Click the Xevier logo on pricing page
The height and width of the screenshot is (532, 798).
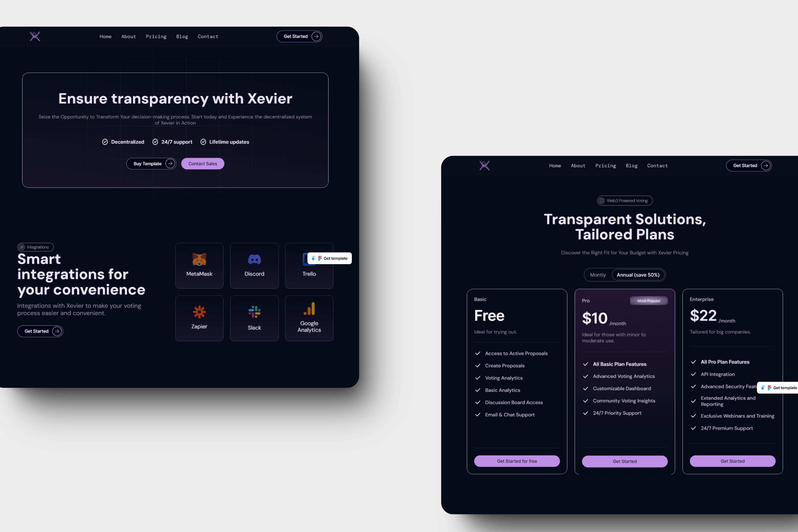(x=484, y=165)
